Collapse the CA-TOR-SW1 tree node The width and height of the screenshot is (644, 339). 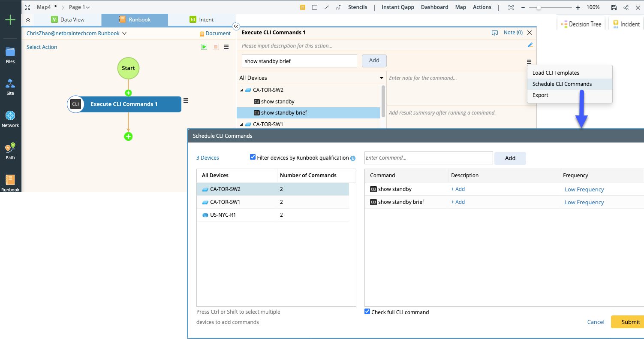[x=241, y=124]
